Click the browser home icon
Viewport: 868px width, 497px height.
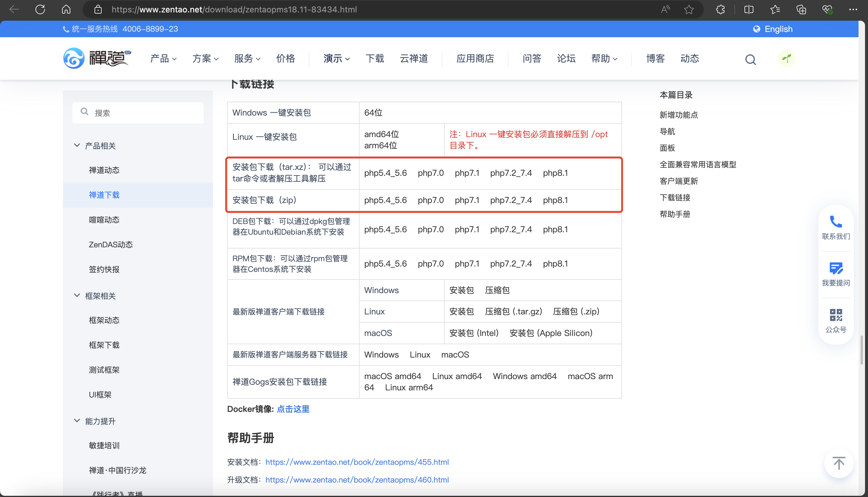[66, 9]
